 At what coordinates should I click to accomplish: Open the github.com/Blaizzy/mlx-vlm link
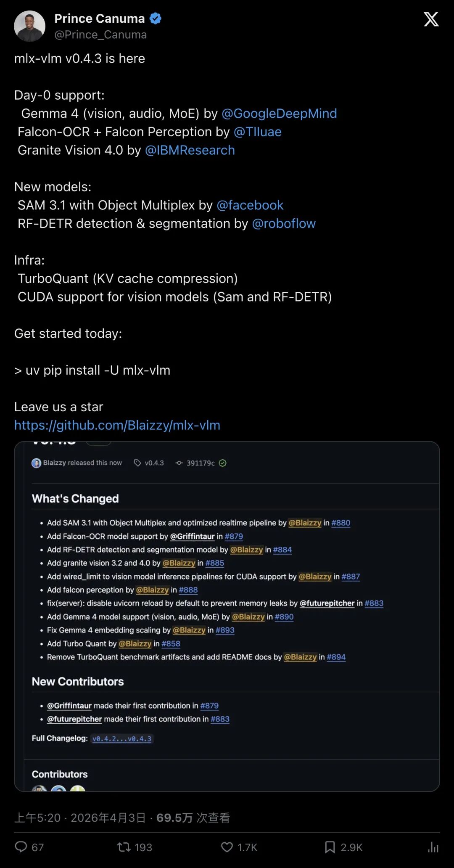coord(117,425)
